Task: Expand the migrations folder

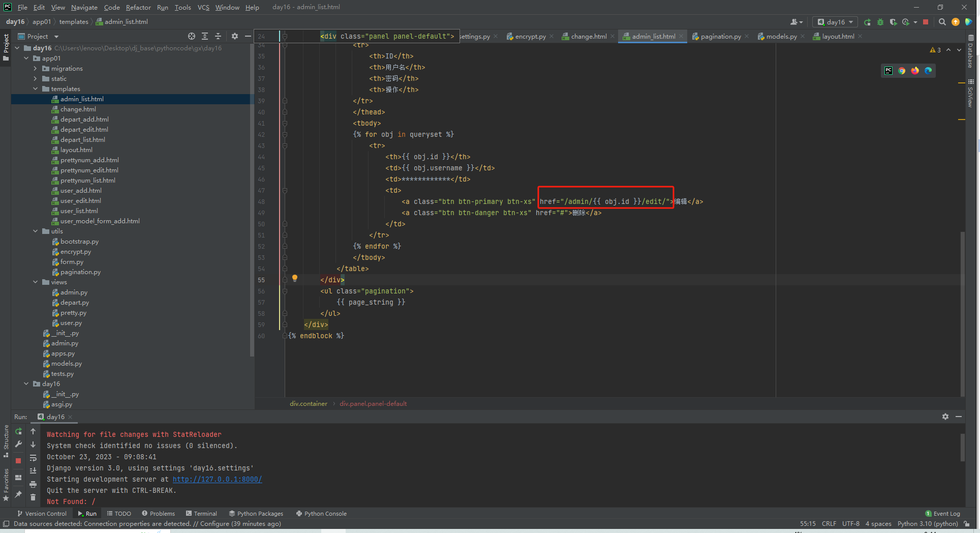Action: 35,69
